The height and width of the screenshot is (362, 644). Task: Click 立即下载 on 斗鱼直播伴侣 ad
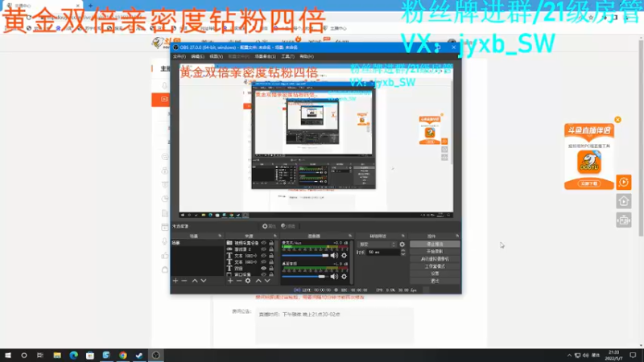click(x=589, y=183)
